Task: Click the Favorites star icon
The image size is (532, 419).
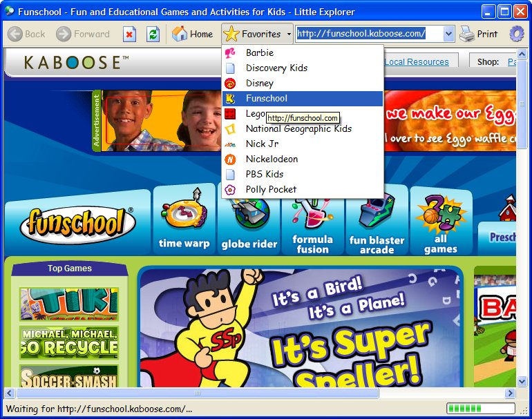Action: click(231, 34)
